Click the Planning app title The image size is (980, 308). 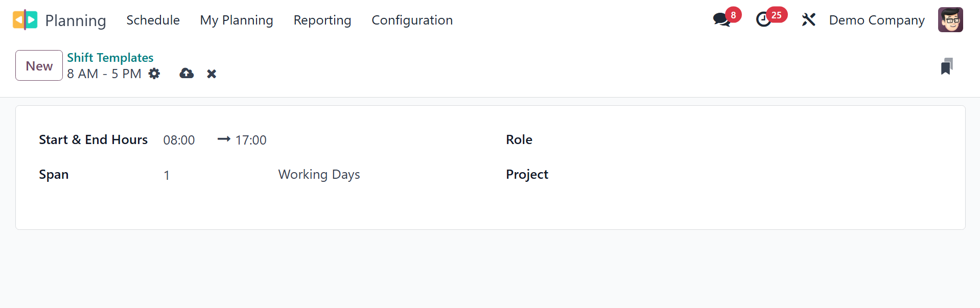coord(76,20)
